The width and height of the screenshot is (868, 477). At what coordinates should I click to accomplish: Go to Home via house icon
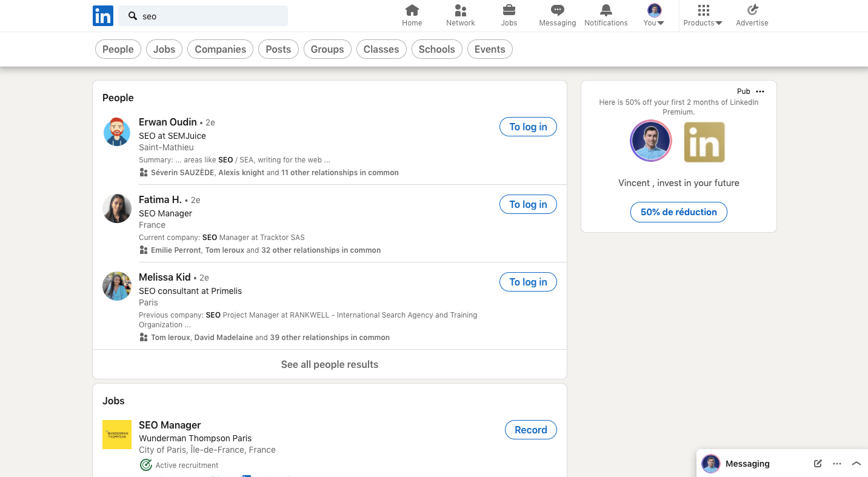pyautogui.click(x=412, y=10)
